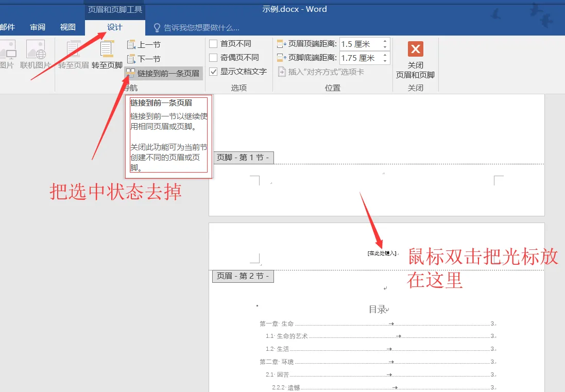The image size is (565, 392).
Task: Open the 审阅 ribbon tab
Action: click(38, 27)
